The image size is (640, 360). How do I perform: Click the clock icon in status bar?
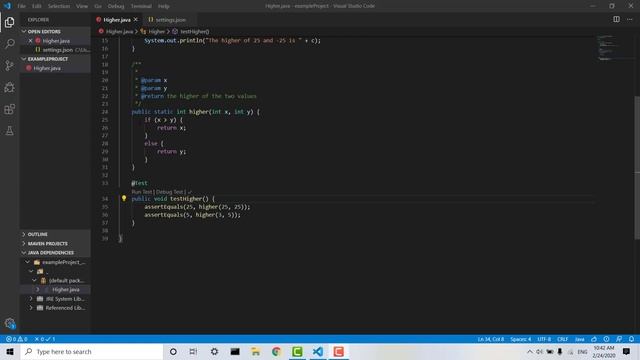pos(607,339)
